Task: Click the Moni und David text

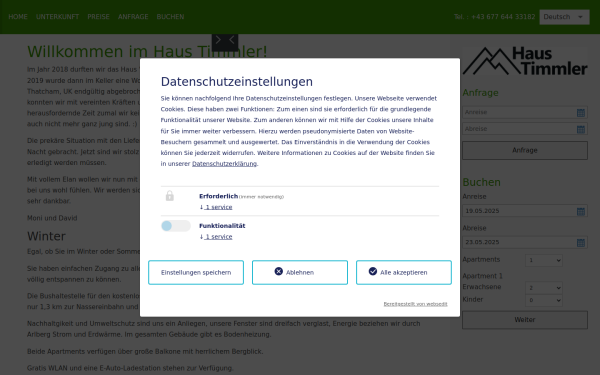Action: (x=52, y=218)
